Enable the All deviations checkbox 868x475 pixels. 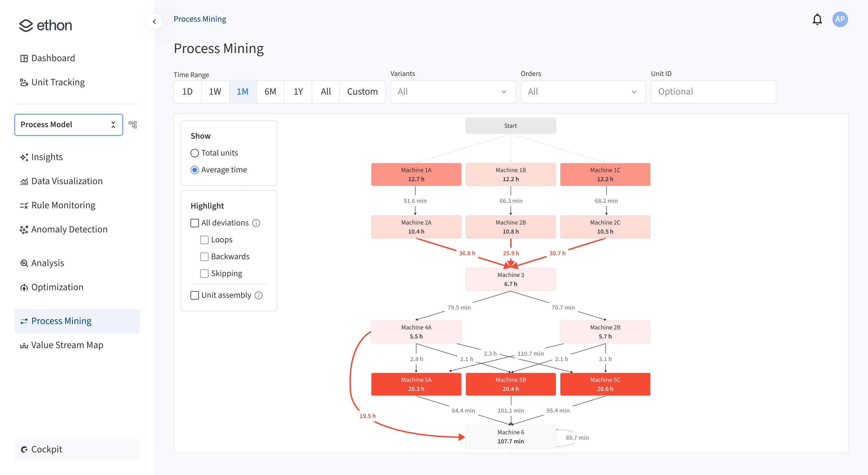point(195,223)
